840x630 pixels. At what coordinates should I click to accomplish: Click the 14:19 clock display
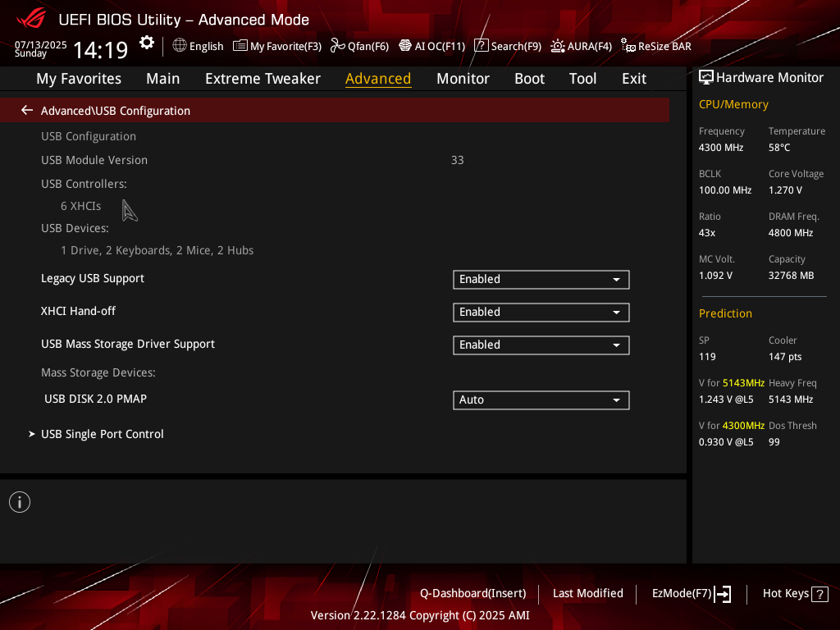click(100, 50)
